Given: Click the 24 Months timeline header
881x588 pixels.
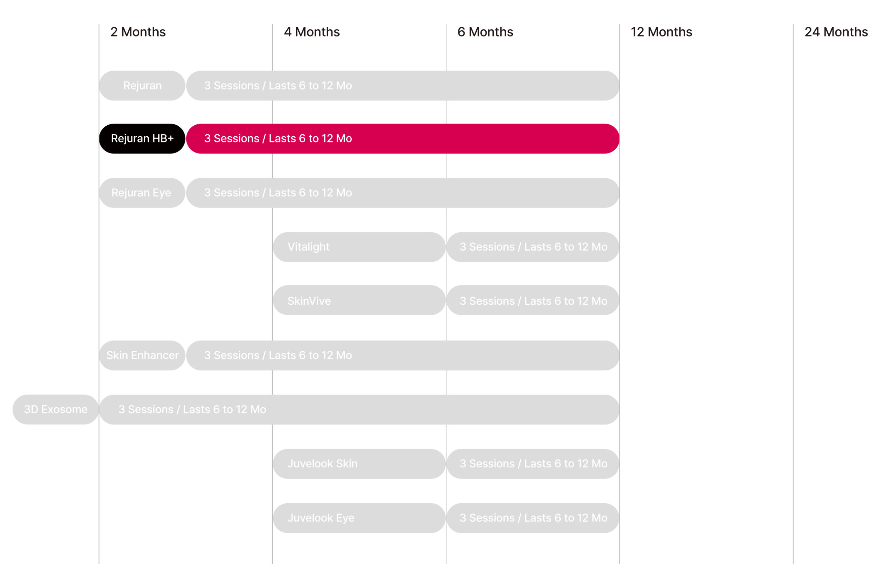Looking at the screenshot, I should pyautogui.click(x=836, y=32).
